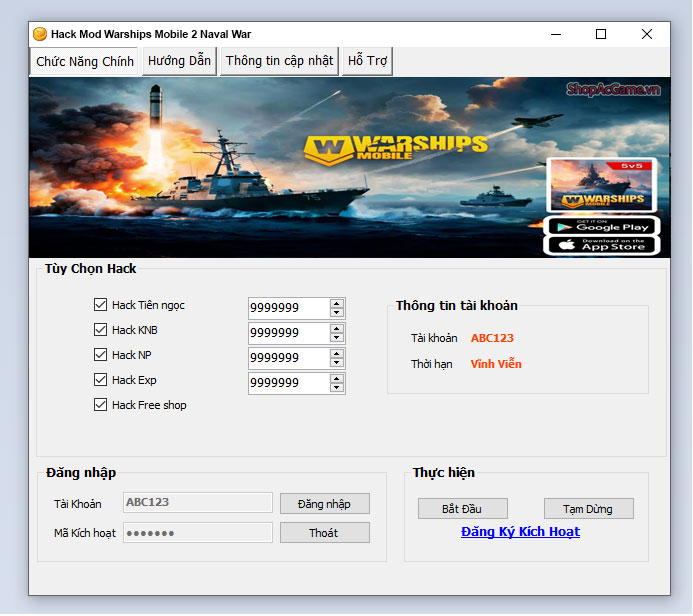Click the Vĩnh Viễn expiry text

[496, 364]
